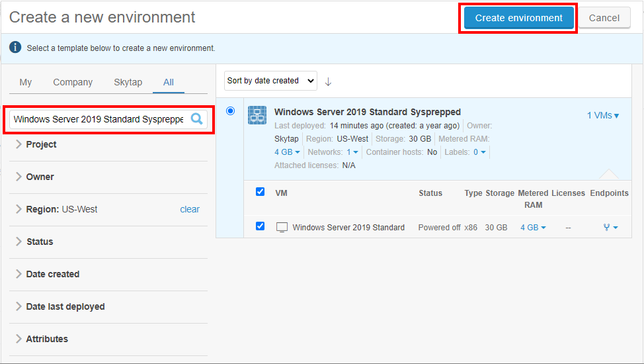644x364 pixels.
Task: Open the Endpoints fork icon menu
Action: (x=610, y=227)
